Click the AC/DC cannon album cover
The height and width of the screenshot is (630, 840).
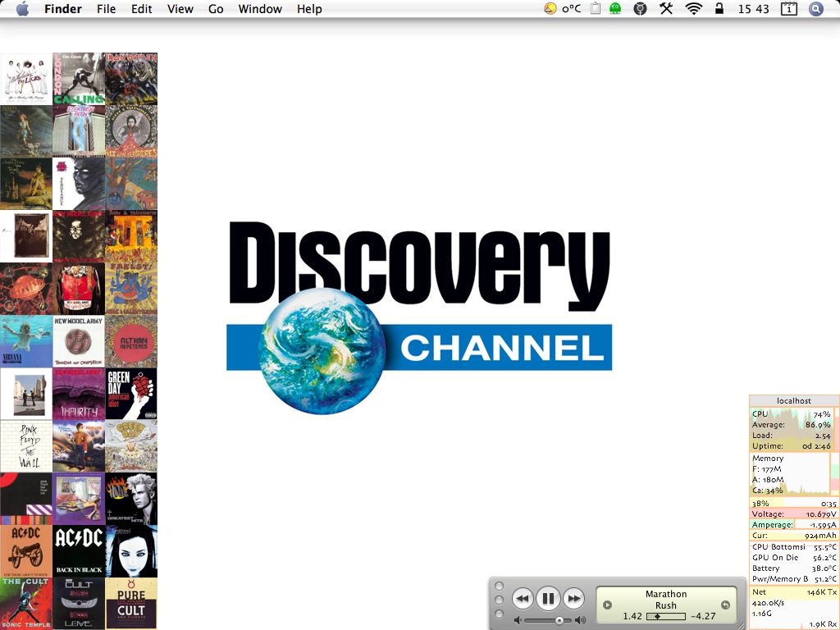point(26,550)
